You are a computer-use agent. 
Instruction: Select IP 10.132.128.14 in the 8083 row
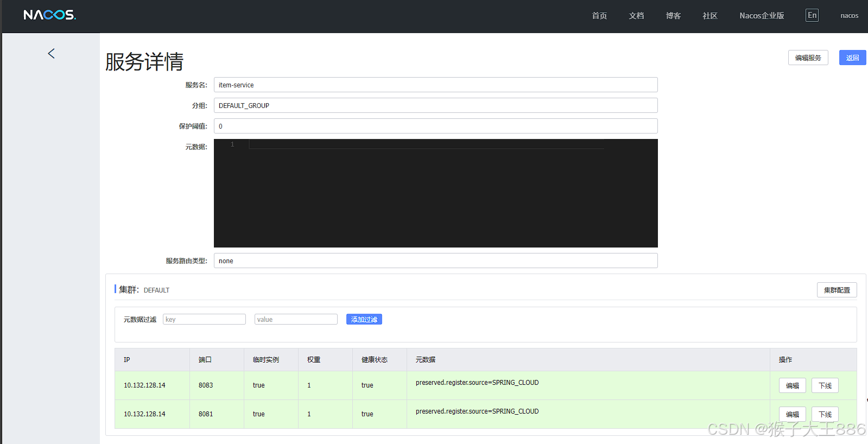[144, 385]
